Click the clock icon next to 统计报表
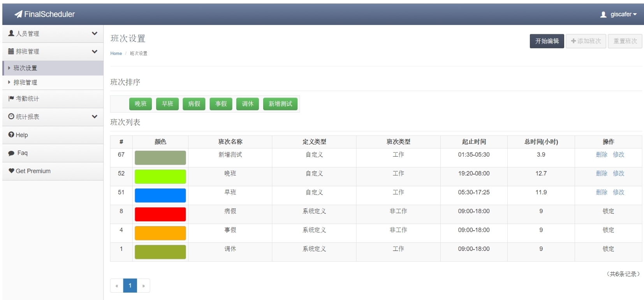This screenshot has height=300, width=644. point(11,116)
